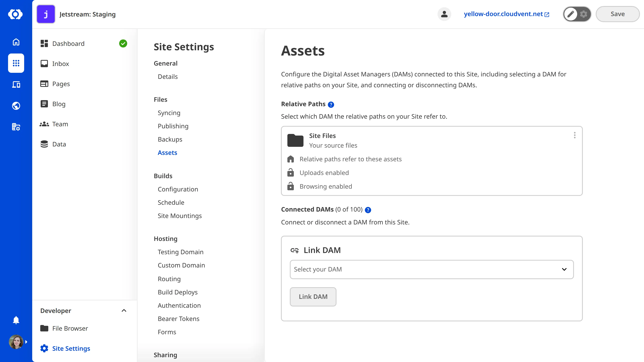Click the Link DAM button
The height and width of the screenshot is (362, 644).
pos(313,297)
